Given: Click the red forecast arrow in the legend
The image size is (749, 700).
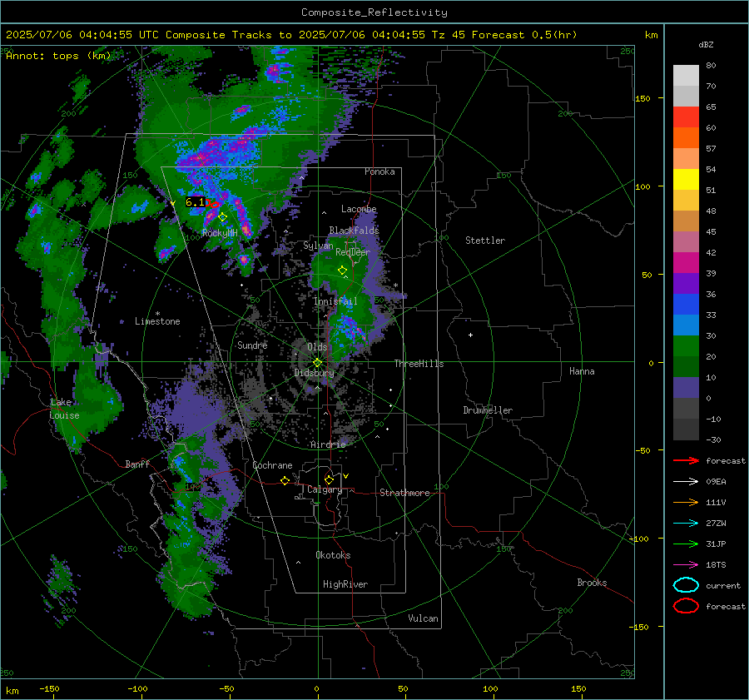Looking at the screenshot, I should tap(686, 460).
